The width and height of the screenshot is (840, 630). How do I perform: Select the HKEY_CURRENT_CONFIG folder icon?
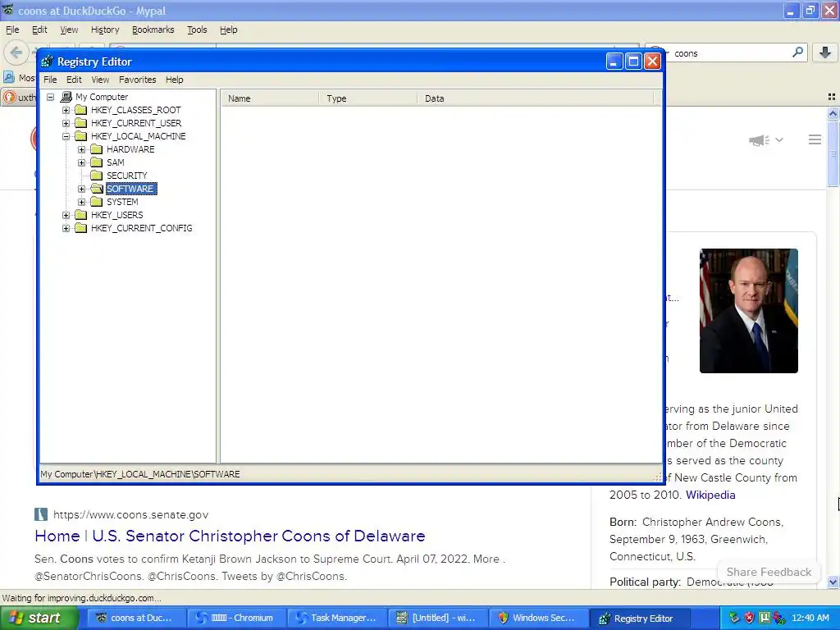81,228
